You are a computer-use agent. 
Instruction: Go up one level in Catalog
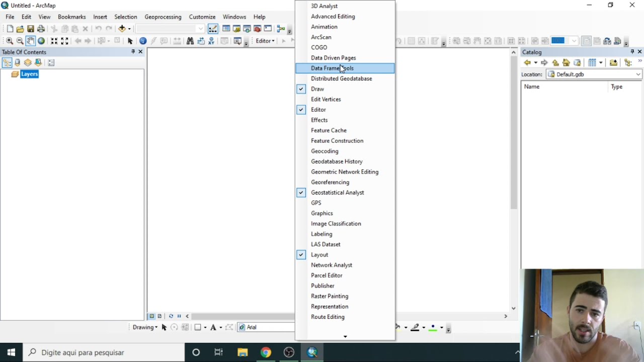click(555, 63)
